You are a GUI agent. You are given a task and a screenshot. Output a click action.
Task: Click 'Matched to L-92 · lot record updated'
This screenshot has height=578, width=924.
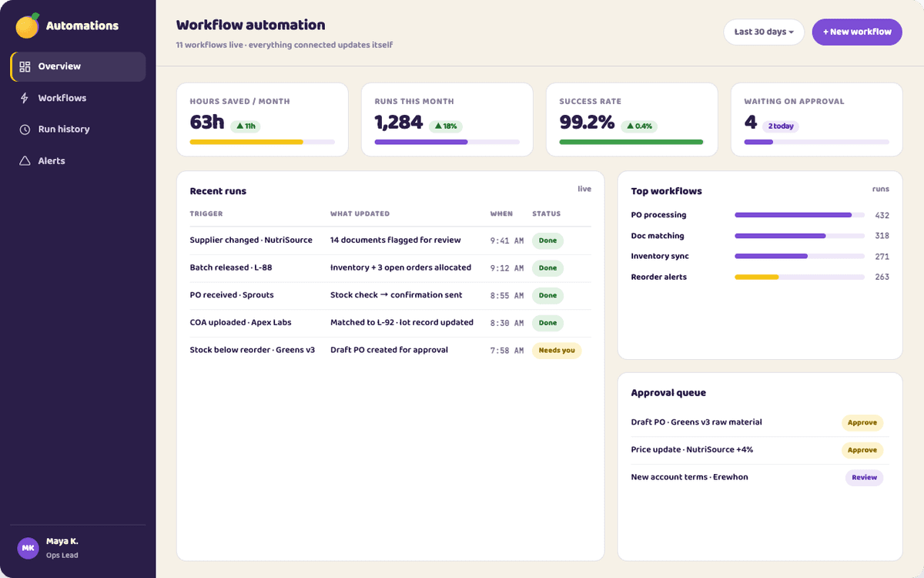[x=402, y=323]
